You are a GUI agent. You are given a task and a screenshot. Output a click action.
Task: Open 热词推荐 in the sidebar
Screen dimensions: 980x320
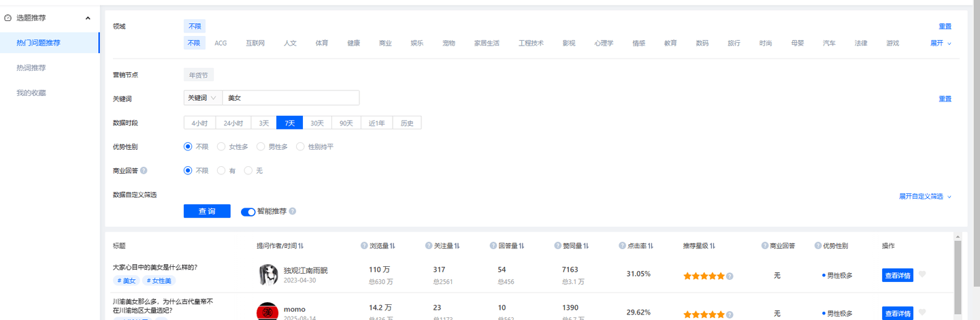tap(31, 68)
